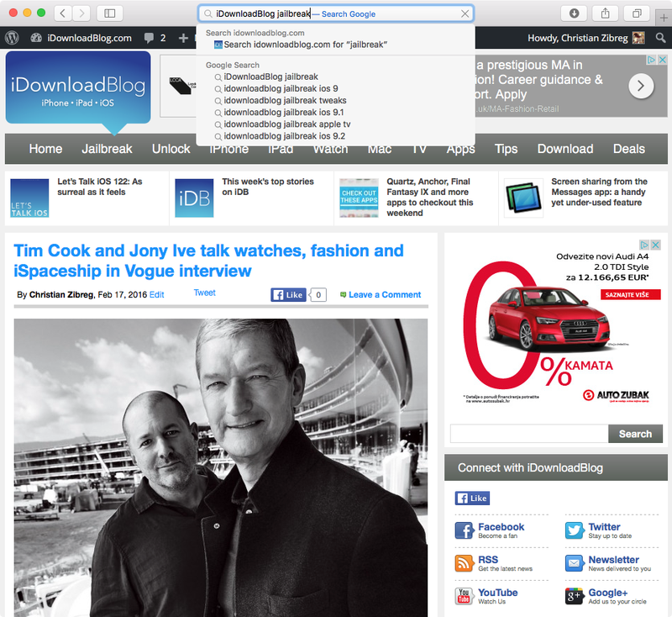Close the Audi sidebar ad

pos(655,245)
